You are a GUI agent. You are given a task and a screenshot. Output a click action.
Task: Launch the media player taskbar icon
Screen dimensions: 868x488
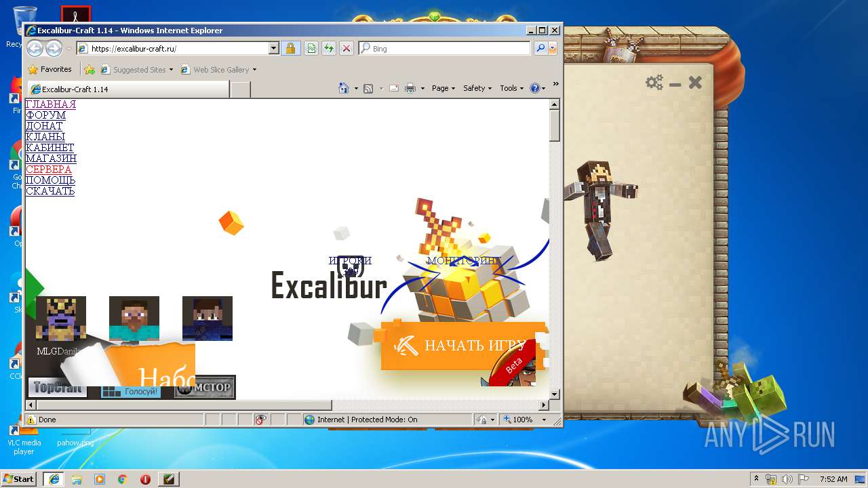[x=100, y=479]
